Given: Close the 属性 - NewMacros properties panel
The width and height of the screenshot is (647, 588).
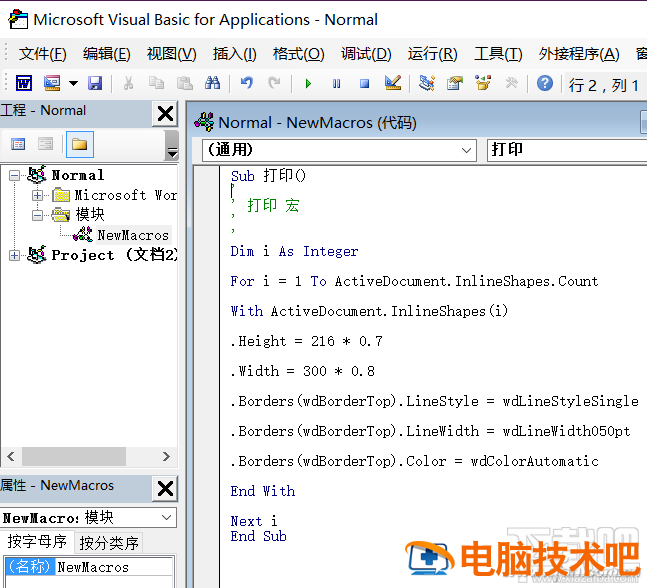Looking at the screenshot, I should pos(165,489).
